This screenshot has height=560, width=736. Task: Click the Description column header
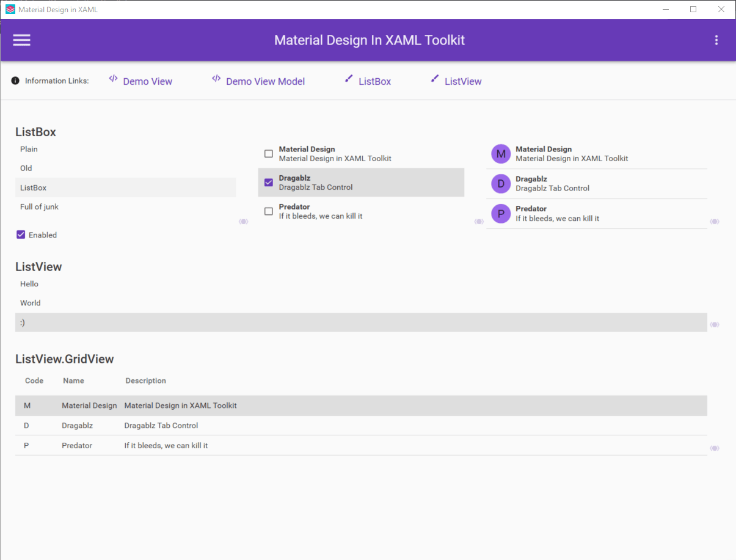coord(146,380)
